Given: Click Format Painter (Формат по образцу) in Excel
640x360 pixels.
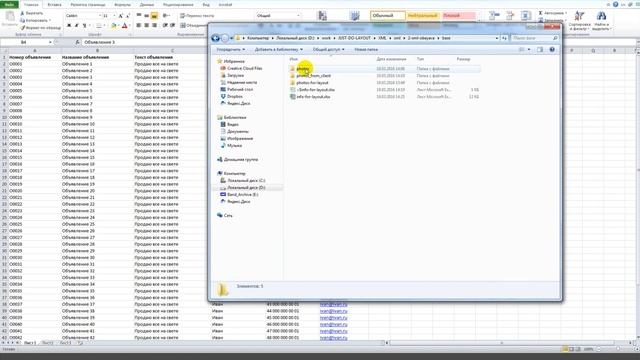Looking at the screenshot, I should [x=40, y=28].
